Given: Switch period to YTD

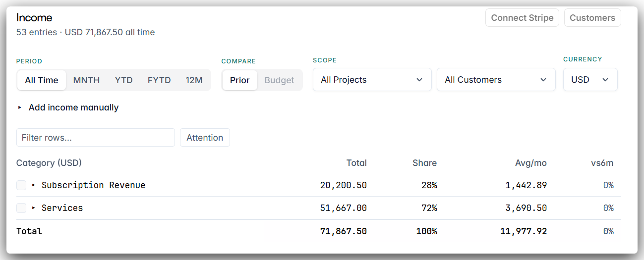Looking at the screenshot, I should 123,80.
